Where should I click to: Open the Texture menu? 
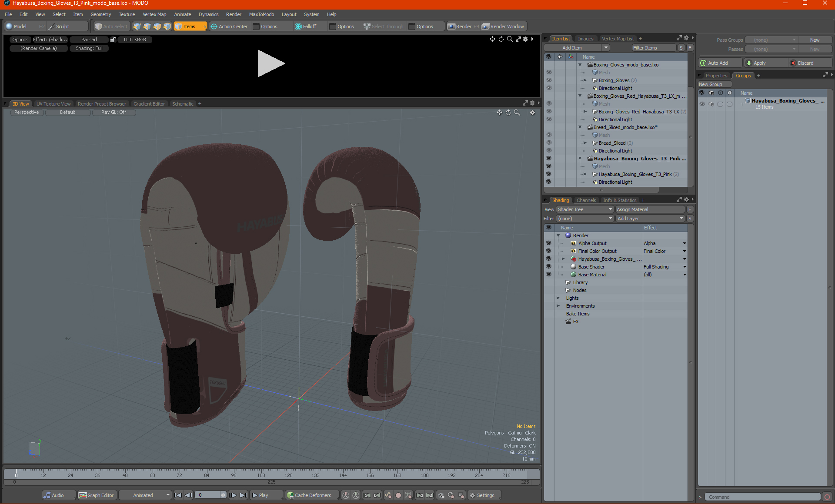[127, 14]
